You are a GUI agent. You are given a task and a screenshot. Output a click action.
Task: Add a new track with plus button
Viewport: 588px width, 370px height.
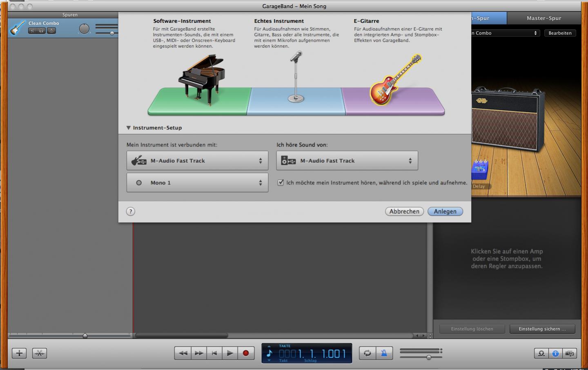[19, 353]
